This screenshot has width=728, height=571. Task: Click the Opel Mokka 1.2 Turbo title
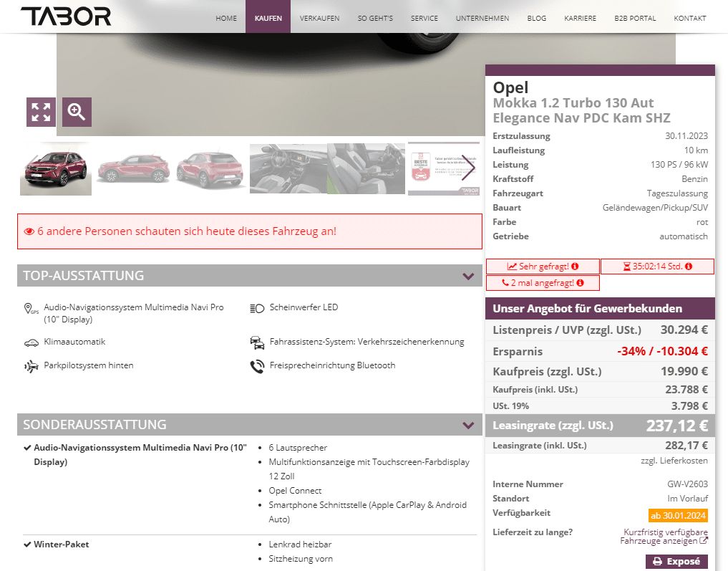click(582, 102)
